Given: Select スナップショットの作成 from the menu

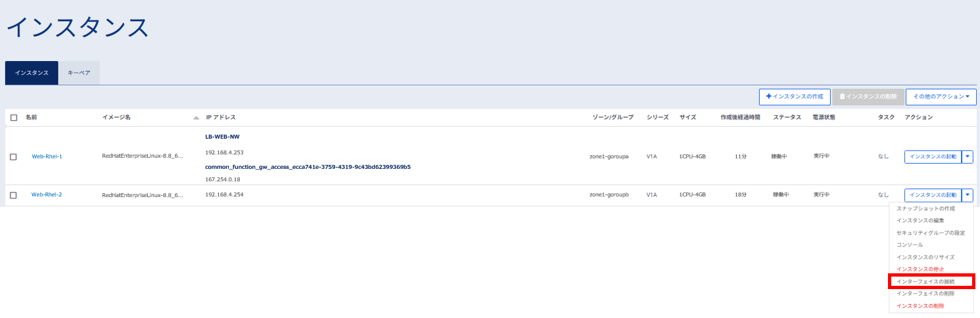Looking at the screenshot, I should click(x=925, y=208).
